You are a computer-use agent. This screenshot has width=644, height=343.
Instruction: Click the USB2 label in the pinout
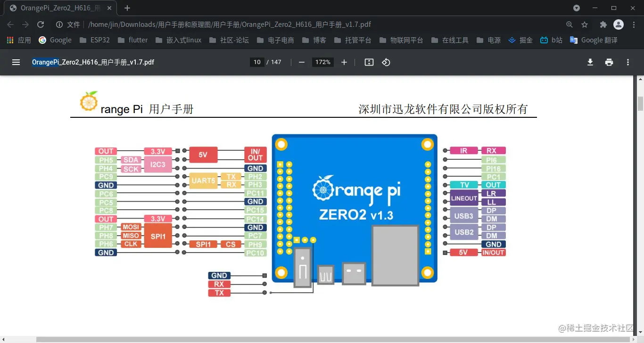click(x=464, y=232)
